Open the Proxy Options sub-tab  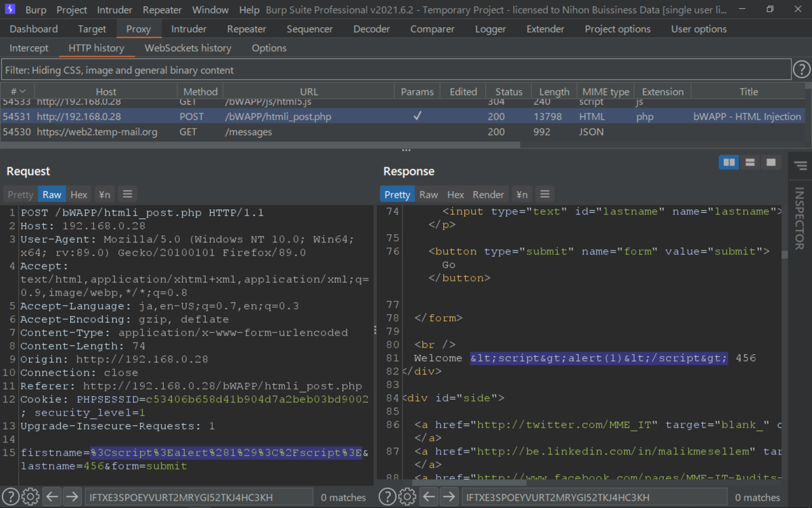point(269,48)
